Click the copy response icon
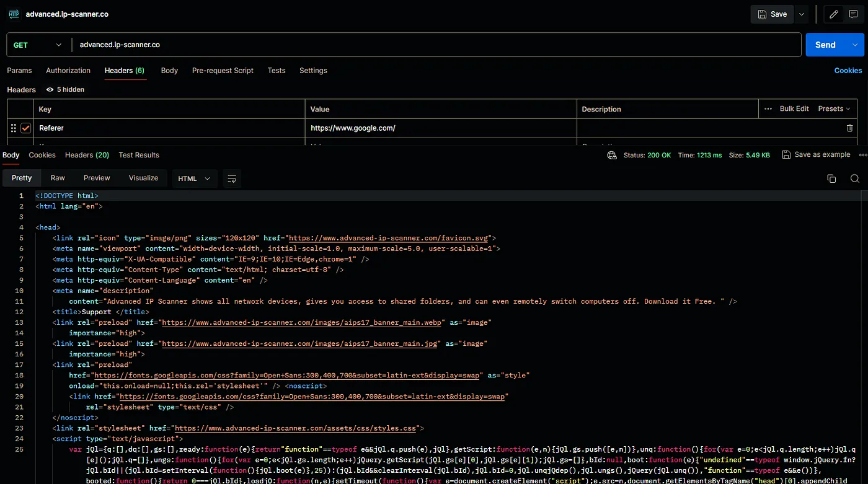This screenshot has width=868, height=484. pos(831,178)
